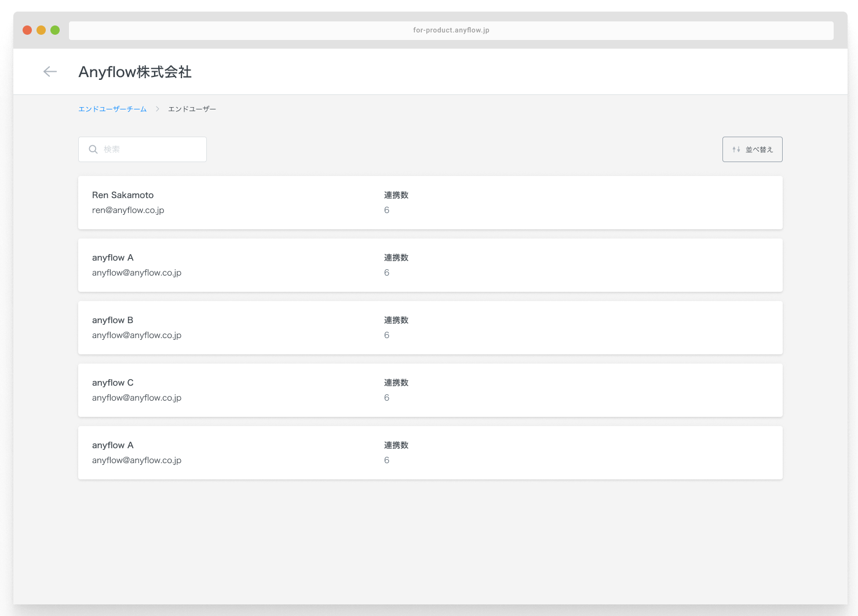
Task: Click the for-product.anyflow.jp address bar
Action: [x=451, y=30]
